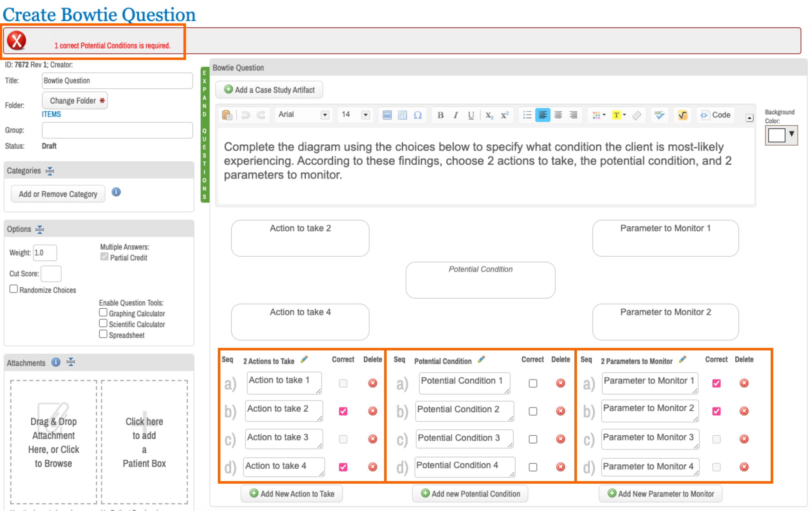Switch to Code view in editor
The height and width of the screenshot is (511, 812).
pos(716,115)
